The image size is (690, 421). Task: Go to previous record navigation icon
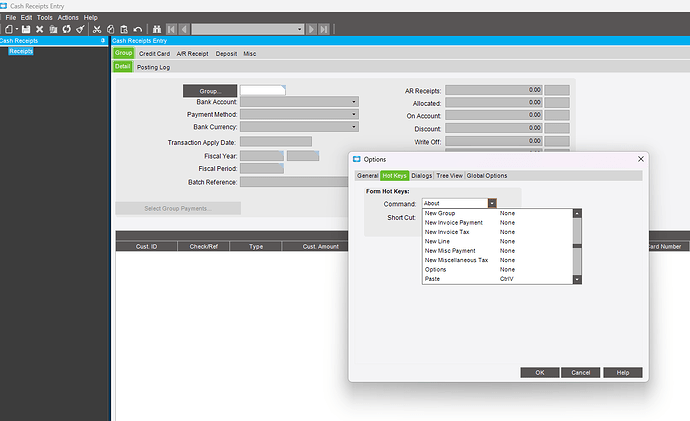tap(184, 29)
